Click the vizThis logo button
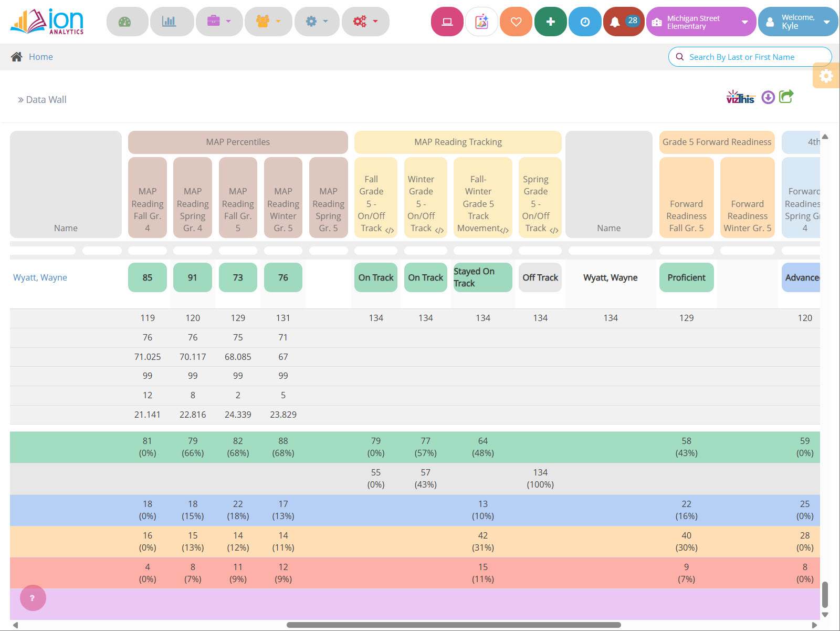The width and height of the screenshot is (840, 631). click(740, 97)
